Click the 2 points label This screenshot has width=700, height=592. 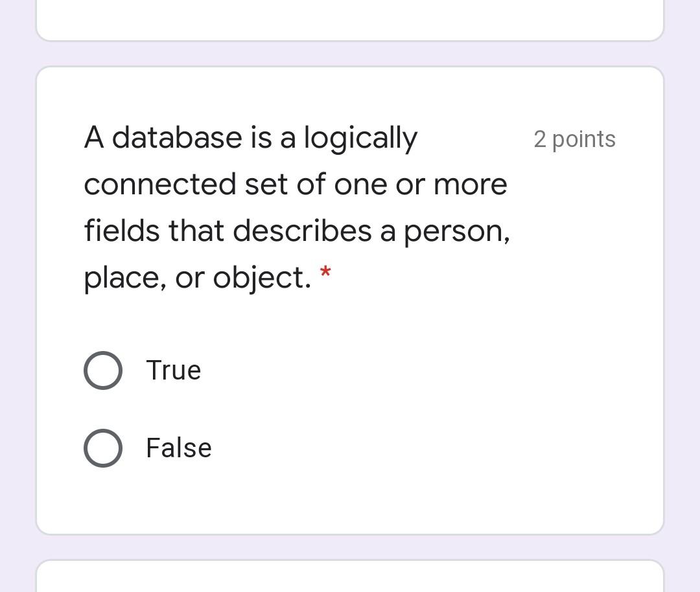click(574, 139)
